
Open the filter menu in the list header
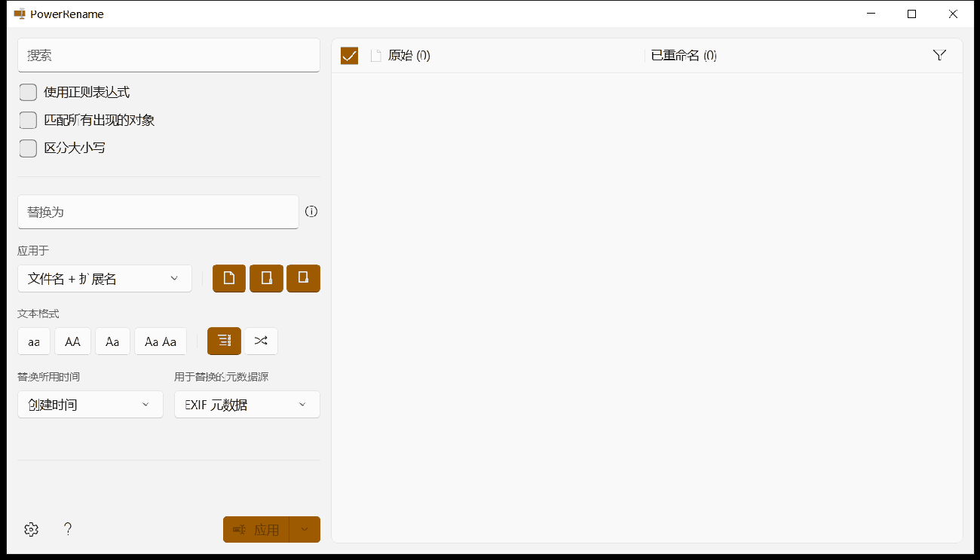pos(939,55)
